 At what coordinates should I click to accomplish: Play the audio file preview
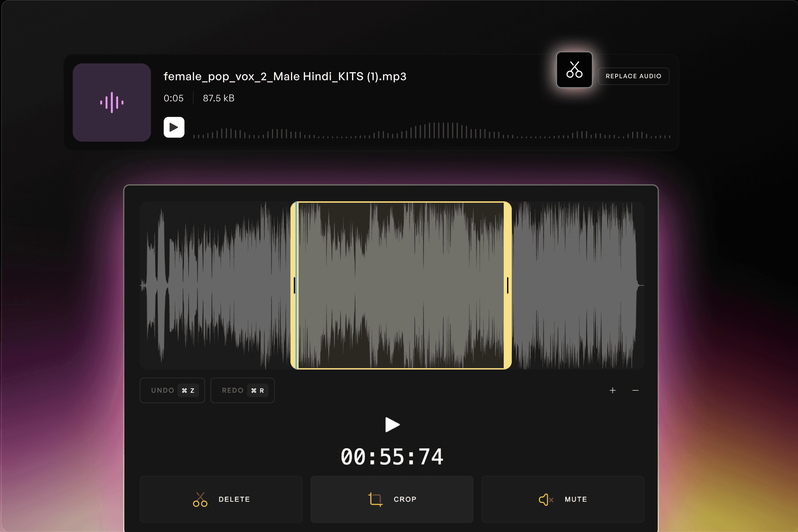[174, 127]
